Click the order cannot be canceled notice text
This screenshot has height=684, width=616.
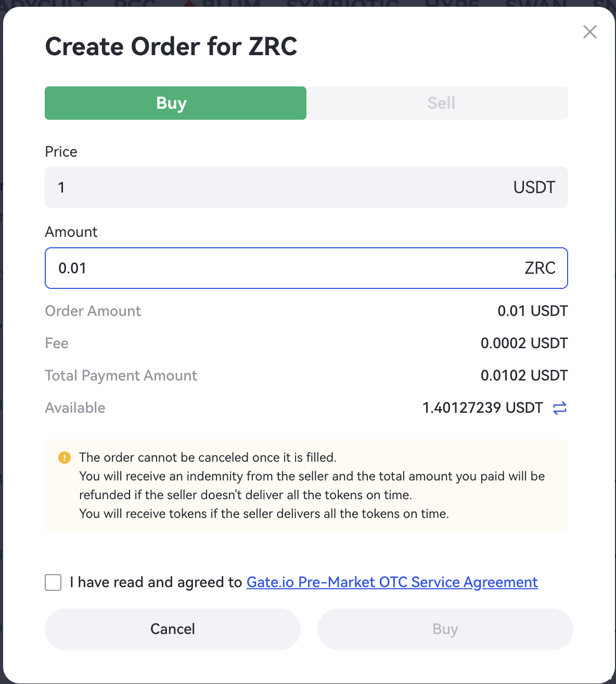(208, 458)
